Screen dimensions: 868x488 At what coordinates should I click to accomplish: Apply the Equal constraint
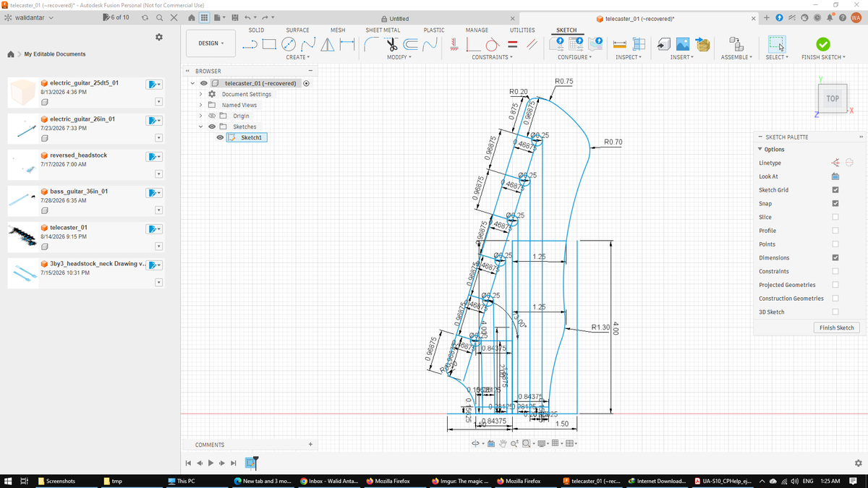pos(512,44)
